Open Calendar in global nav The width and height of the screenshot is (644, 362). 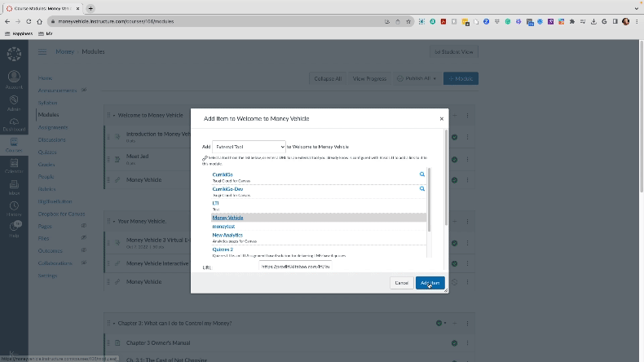[x=14, y=166]
